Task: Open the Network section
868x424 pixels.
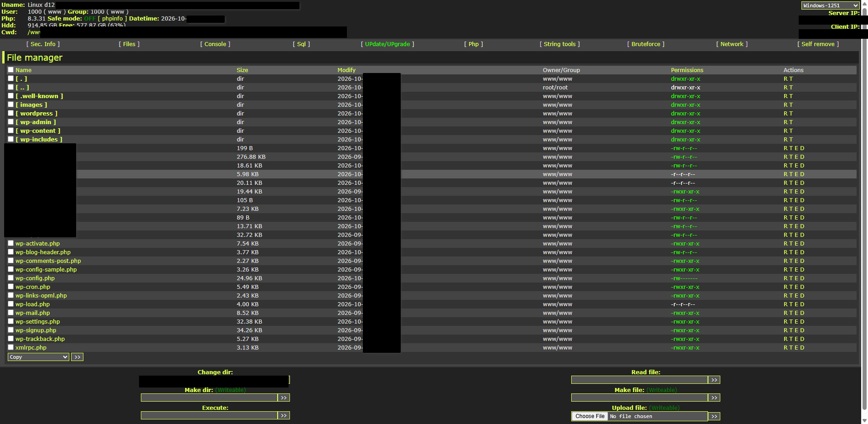Action: coord(732,44)
